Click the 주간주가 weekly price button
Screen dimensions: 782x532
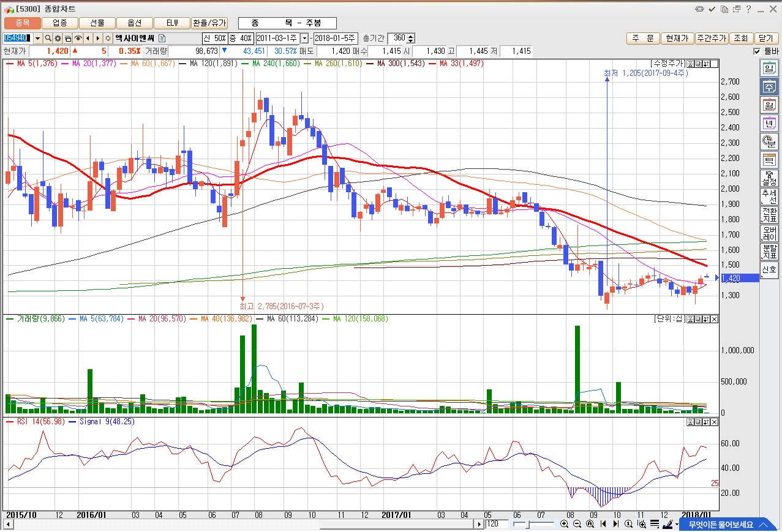point(712,38)
